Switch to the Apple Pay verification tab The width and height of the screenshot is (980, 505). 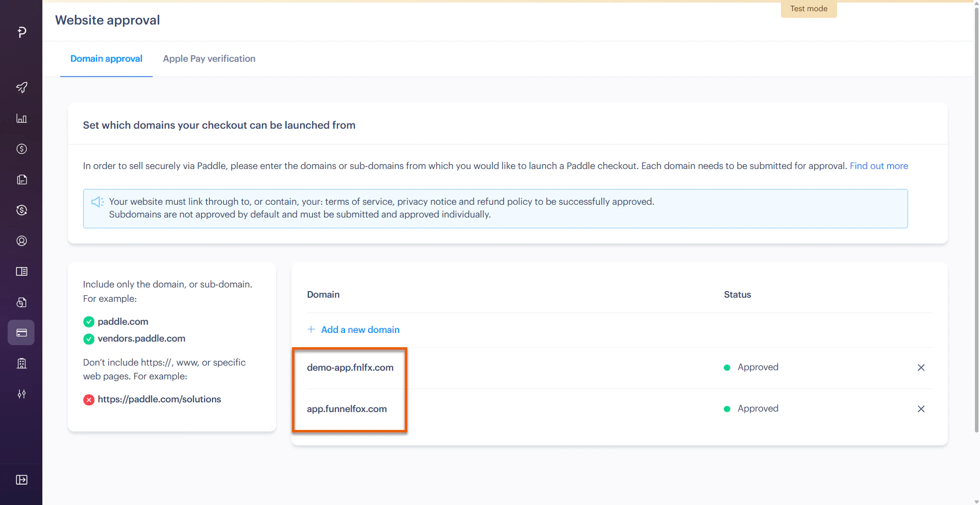pos(209,59)
